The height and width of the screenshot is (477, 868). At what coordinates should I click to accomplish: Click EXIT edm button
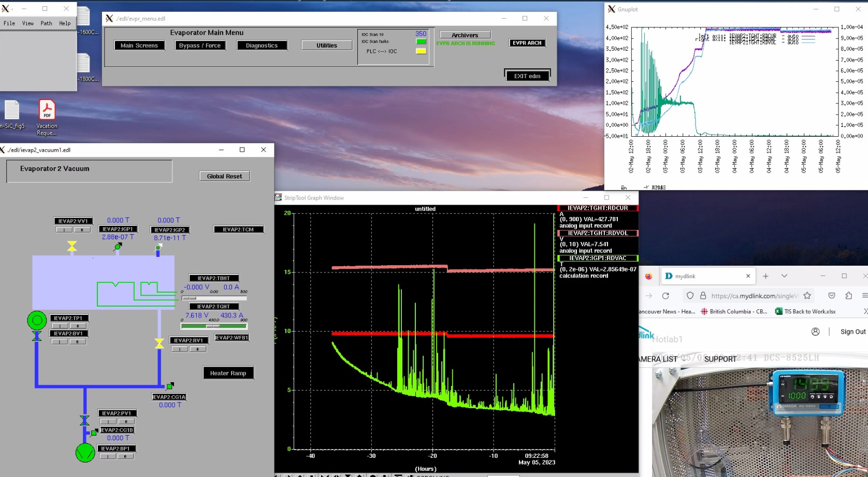pos(527,76)
